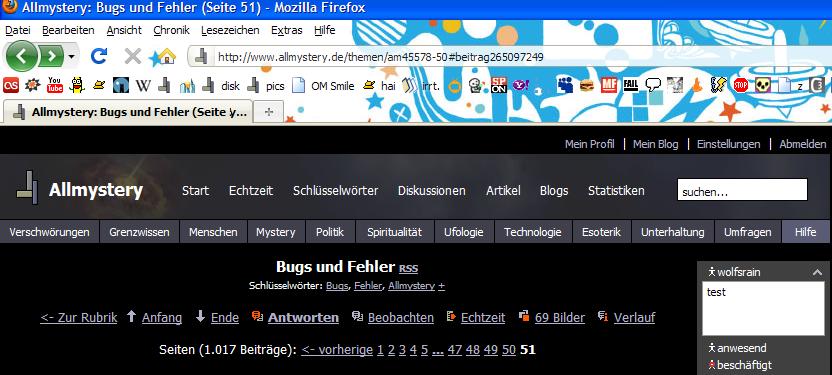Open the 'hai' bookmark
The width and height of the screenshot is (832, 375).
[379, 85]
